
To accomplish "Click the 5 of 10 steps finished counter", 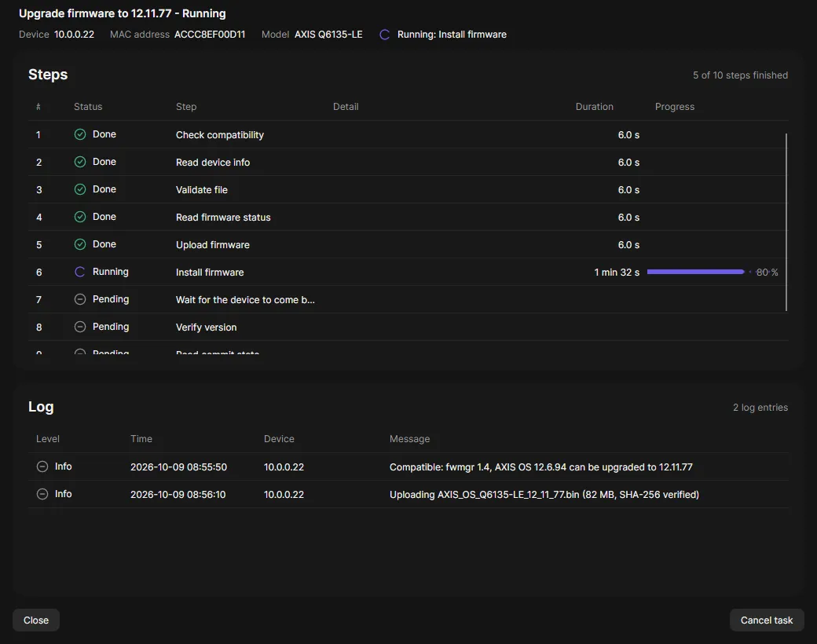I will pyautogui.click(x=740, y=75).
